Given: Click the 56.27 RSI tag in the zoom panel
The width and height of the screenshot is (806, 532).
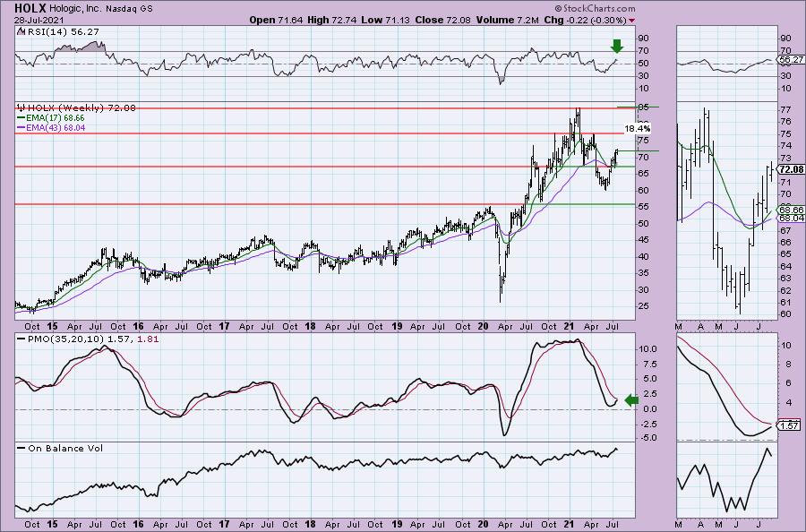Looking at the screenshot, I should (x=791, y=60).
